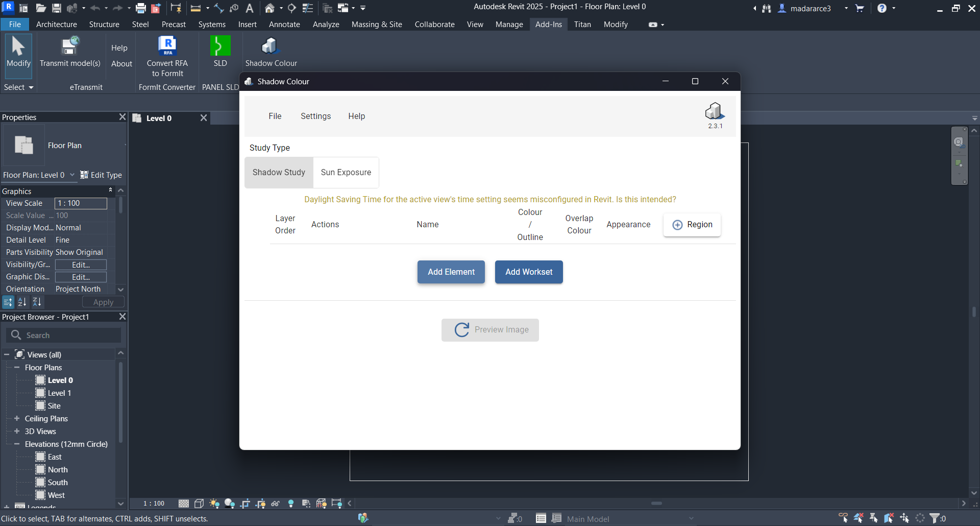This screenshot has height=526, width=980.
Task: Toggle Show Crop Region in view bar
Action: point(260,504)
